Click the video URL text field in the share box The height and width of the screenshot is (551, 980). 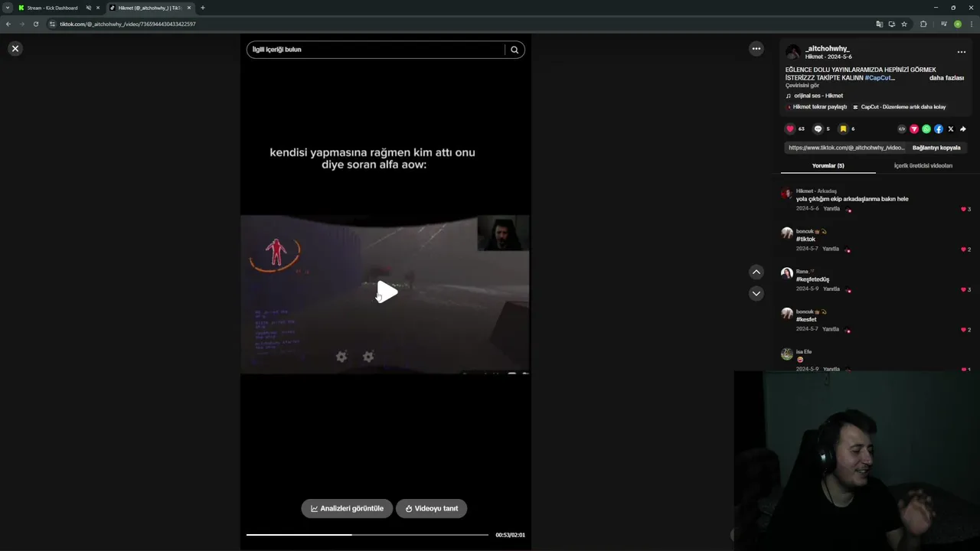click(x=846, y=148)
